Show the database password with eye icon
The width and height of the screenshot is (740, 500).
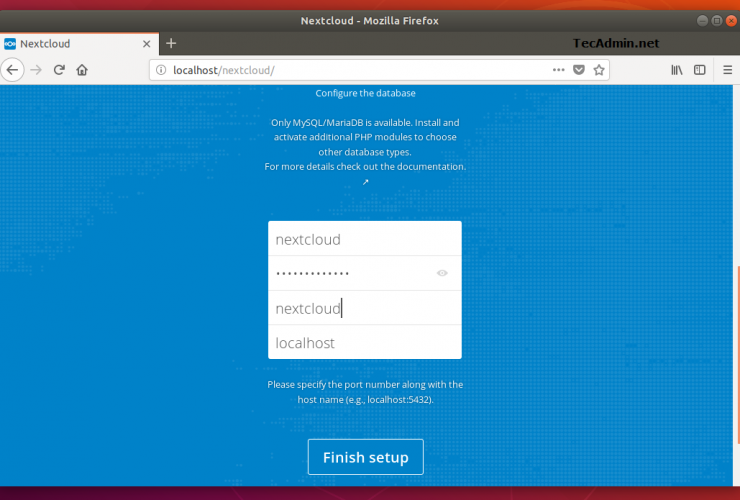[442, 273]
